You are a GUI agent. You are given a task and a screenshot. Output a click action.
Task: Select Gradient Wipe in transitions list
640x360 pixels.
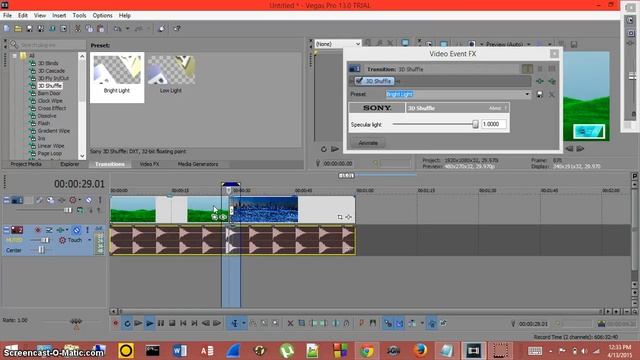(53, 131)
